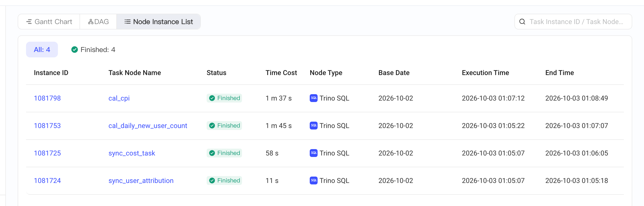
Task: Open the sync_cost_task task node
Action: tap(132, 153)
